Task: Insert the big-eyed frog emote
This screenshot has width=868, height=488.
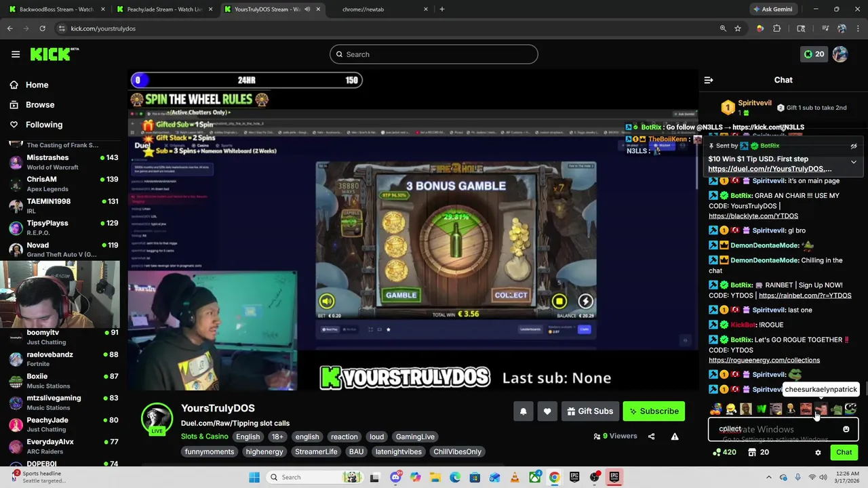Action: pyautogui.click(x=850, y=409)
